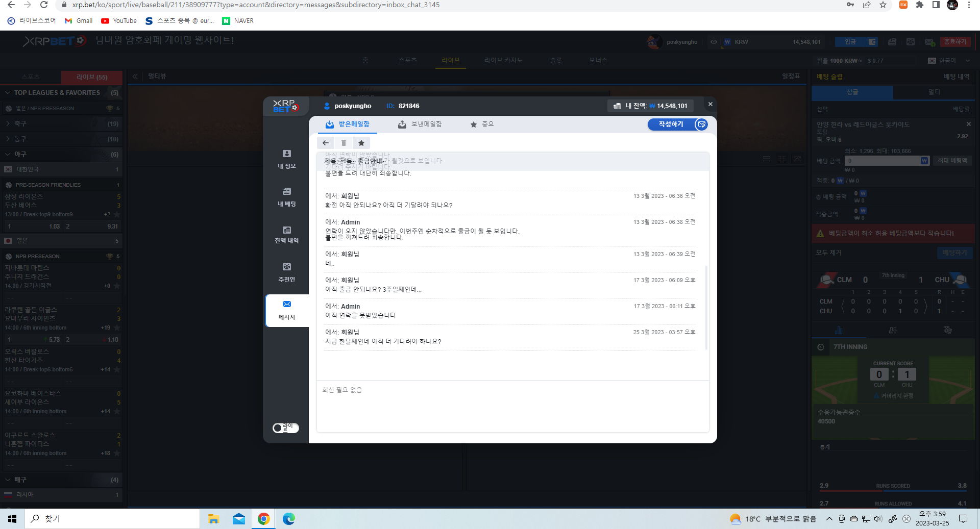
Task: Switch to the 보낸메일함 tab
Action: [420, 124]
